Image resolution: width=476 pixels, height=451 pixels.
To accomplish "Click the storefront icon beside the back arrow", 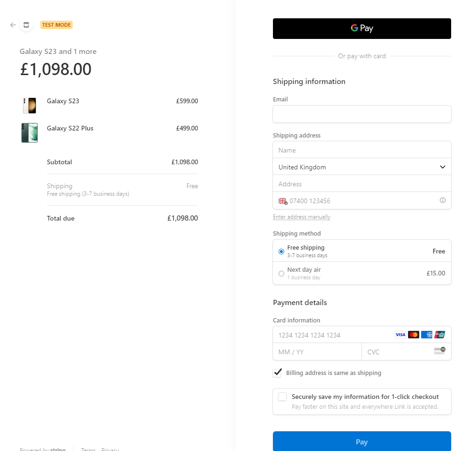I will pyautogui.click(x=26, y=25).
